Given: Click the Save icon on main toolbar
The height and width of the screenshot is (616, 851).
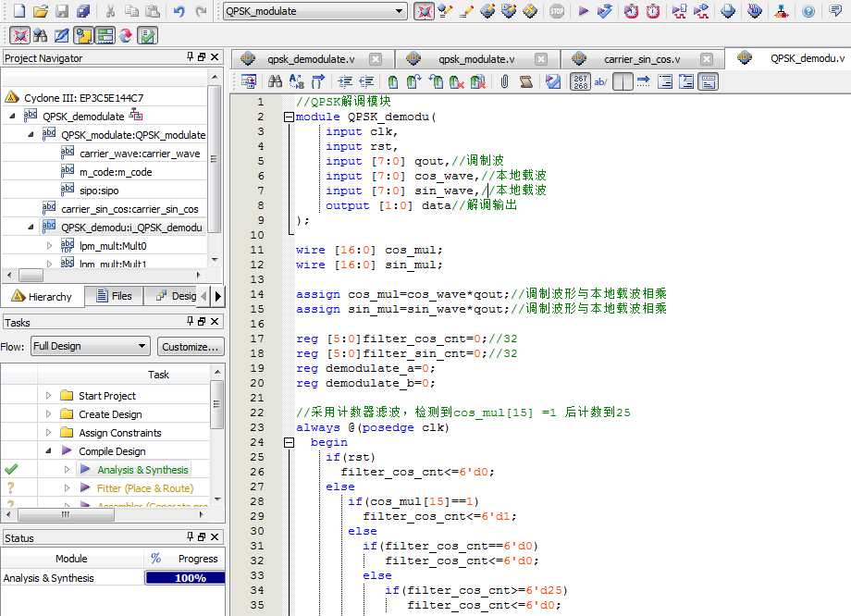Looking at the screenshot, I should point(62,10).
